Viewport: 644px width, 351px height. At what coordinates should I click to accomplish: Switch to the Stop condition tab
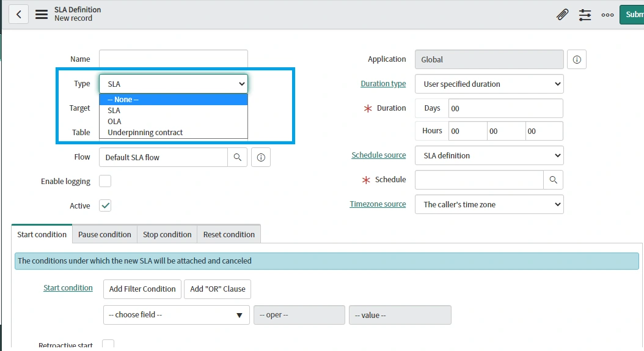click(x=167, y=234)
